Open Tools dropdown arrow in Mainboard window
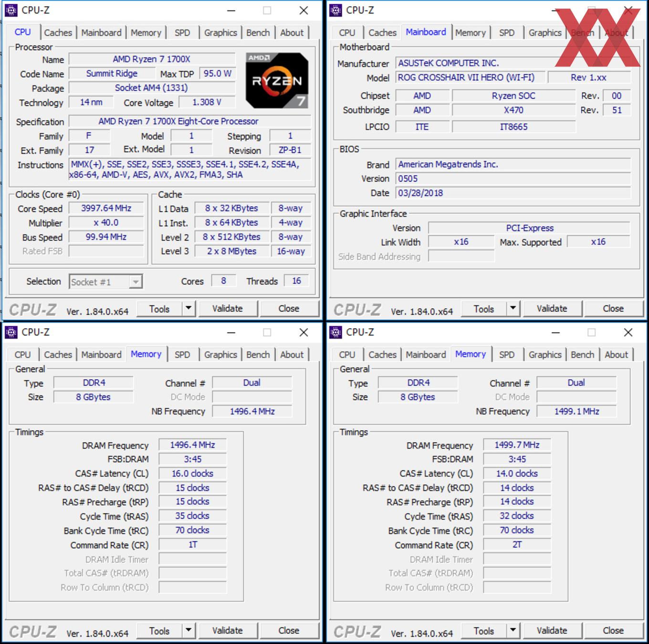Viewport: 649px width, 644px height. tap(513, 309)
